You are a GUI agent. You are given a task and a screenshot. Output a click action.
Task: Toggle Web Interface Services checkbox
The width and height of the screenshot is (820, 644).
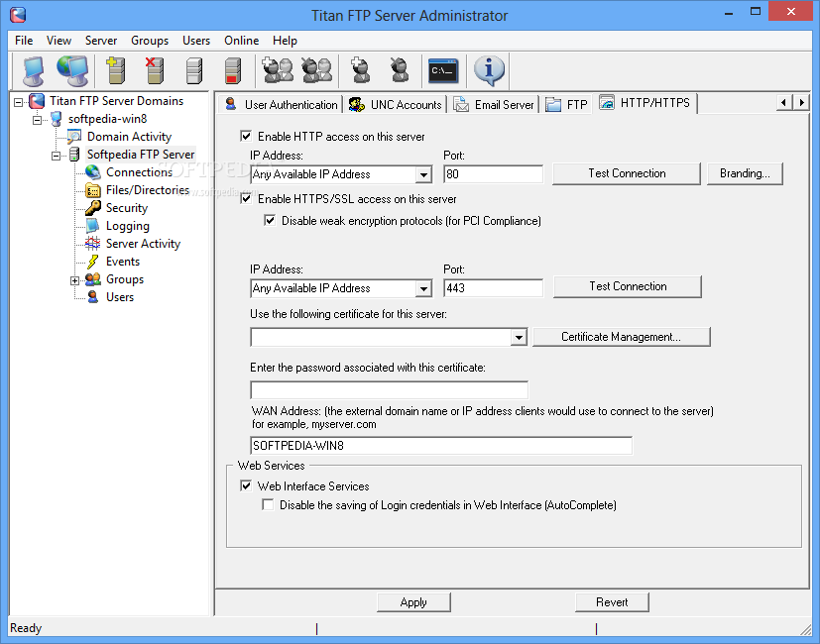click(x=246, y=486)
